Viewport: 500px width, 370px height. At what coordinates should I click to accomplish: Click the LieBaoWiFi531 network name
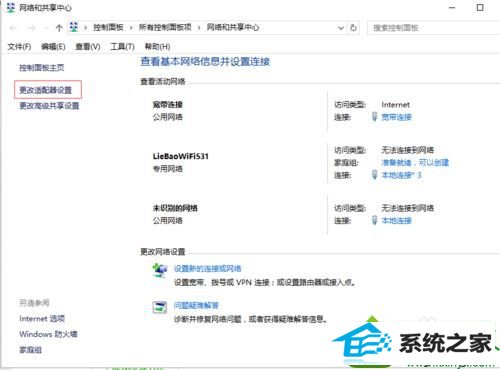click(181, 156)
